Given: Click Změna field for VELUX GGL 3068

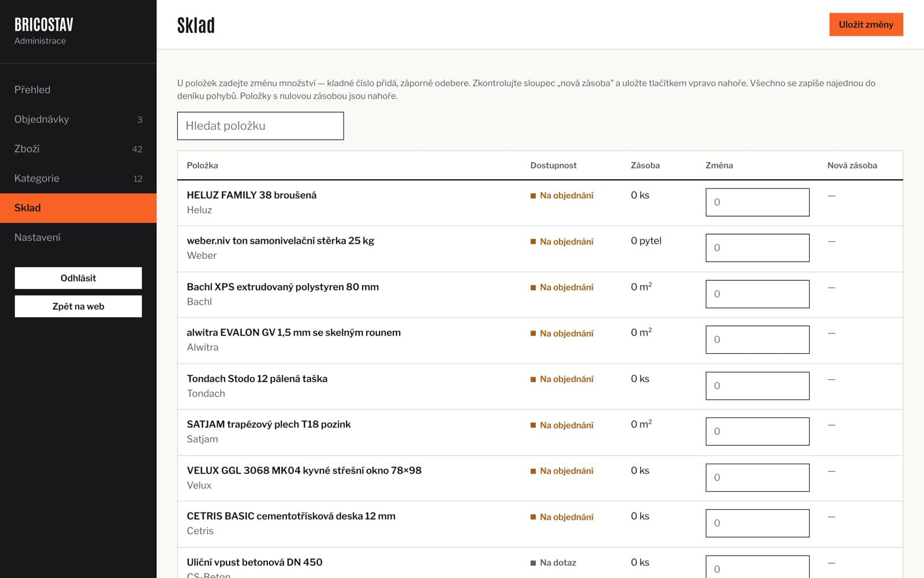Looking at the screenshot, I should point(757,477).
